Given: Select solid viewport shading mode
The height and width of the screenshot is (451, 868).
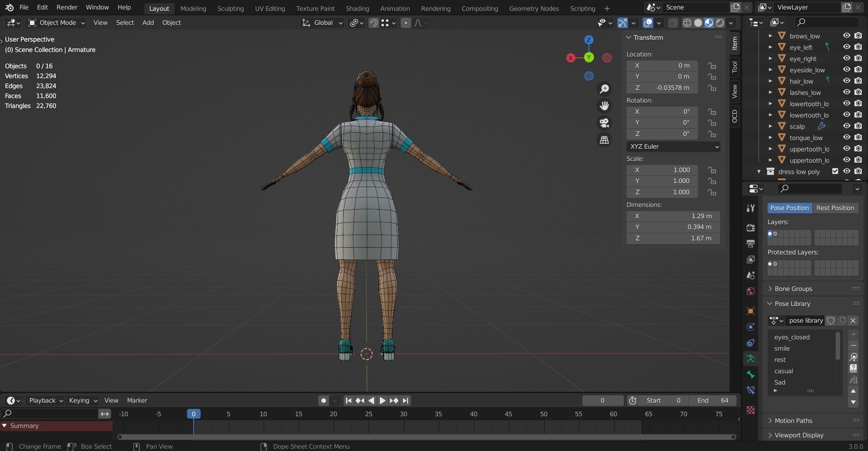Looking at the screenshot, I should (698, 23).
